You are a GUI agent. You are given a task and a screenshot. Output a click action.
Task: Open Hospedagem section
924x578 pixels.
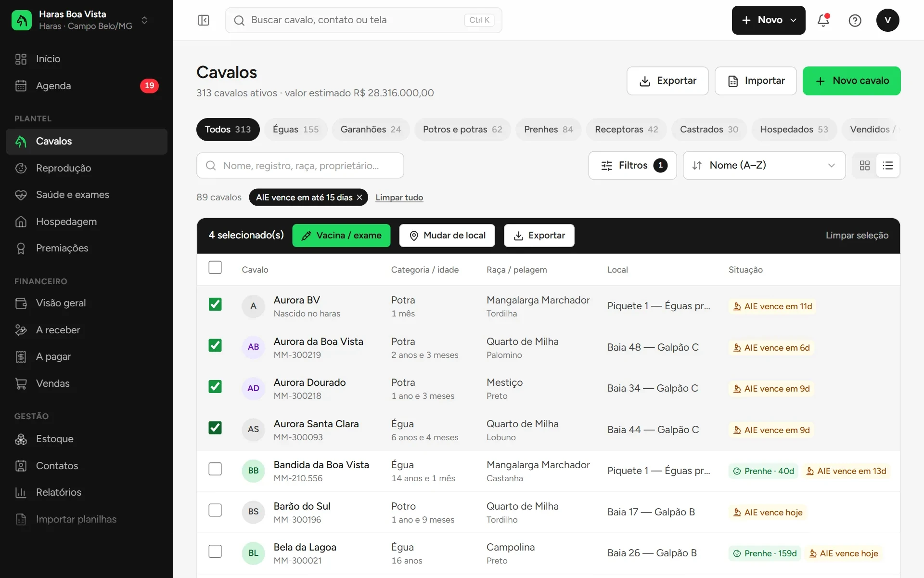click(x=87, y=222)
